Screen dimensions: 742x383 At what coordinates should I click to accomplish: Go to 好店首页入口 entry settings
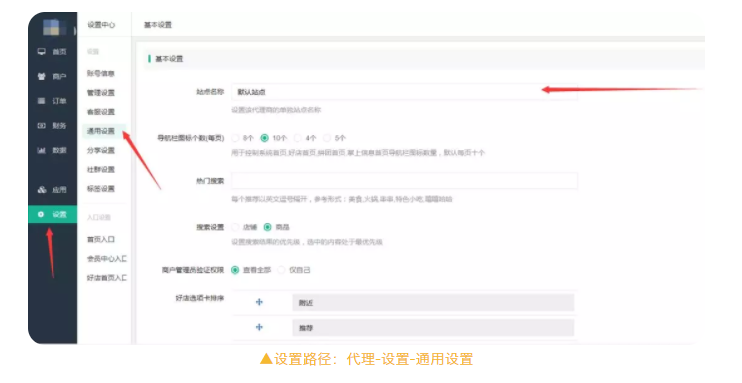tap(106, 278)
